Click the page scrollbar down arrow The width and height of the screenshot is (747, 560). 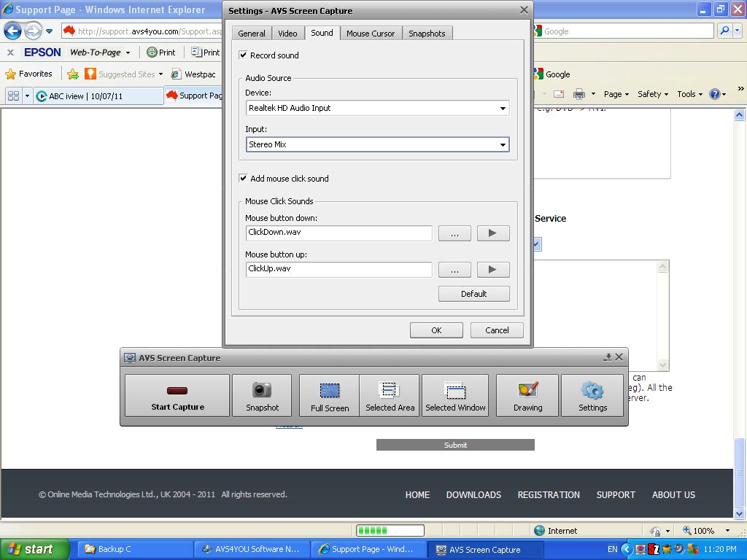(740, 513)
